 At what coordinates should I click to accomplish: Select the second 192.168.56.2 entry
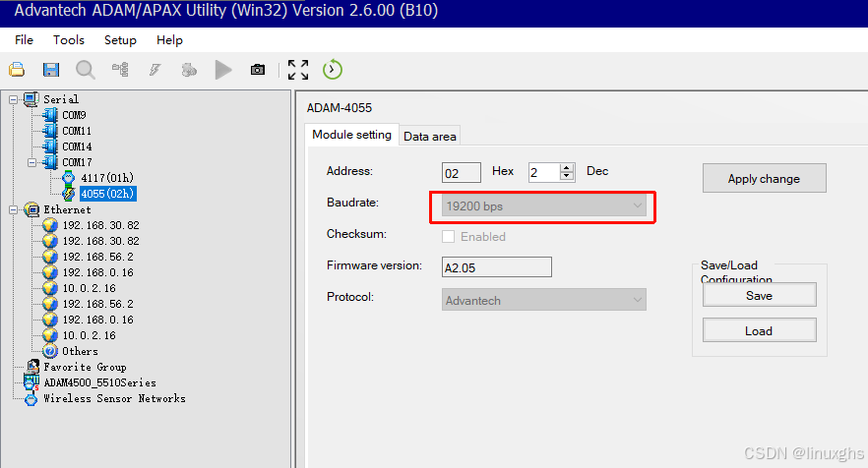point(98,304)
